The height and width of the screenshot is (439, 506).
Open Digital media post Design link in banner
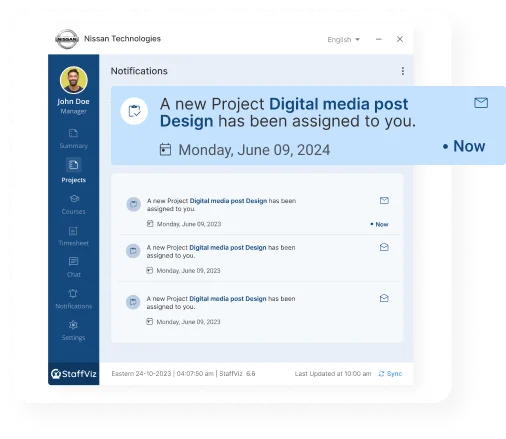(x=284, y=112)
